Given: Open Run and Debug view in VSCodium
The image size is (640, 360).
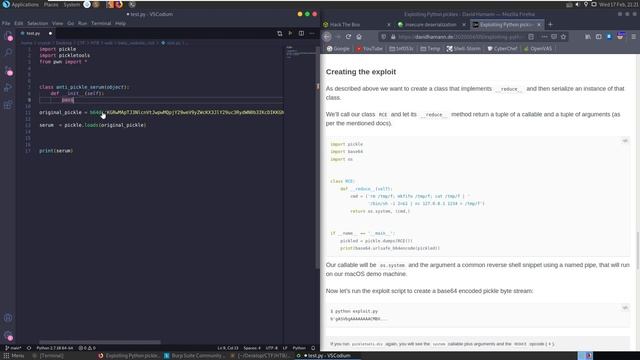Looking at the screenshot, I should click(8, 87).
